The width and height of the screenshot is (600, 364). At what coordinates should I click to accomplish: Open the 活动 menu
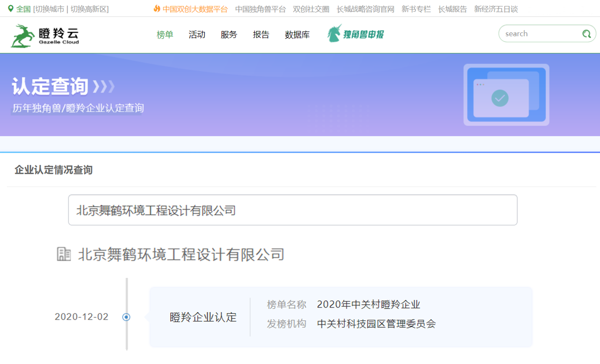point(197,35)
